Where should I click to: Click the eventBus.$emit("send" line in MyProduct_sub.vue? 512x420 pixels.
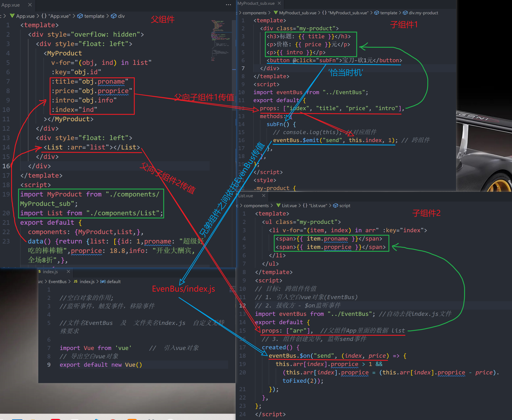[335, 140]
